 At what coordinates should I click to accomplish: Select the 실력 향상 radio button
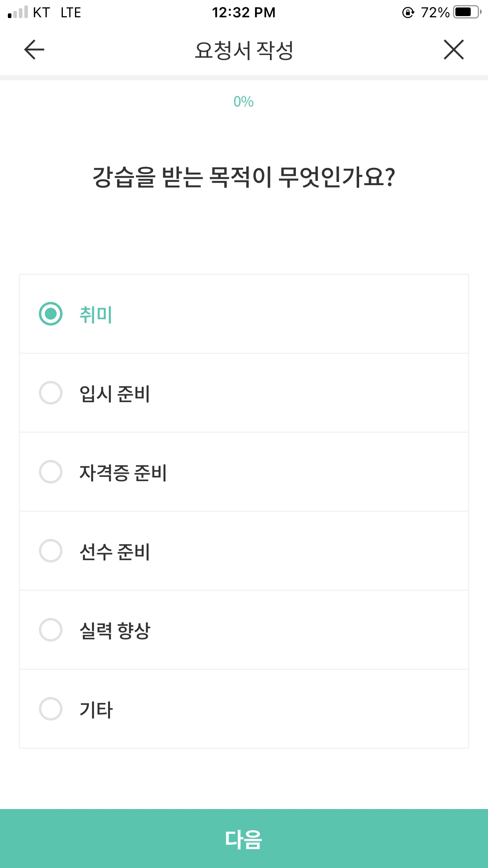[51, 630]
